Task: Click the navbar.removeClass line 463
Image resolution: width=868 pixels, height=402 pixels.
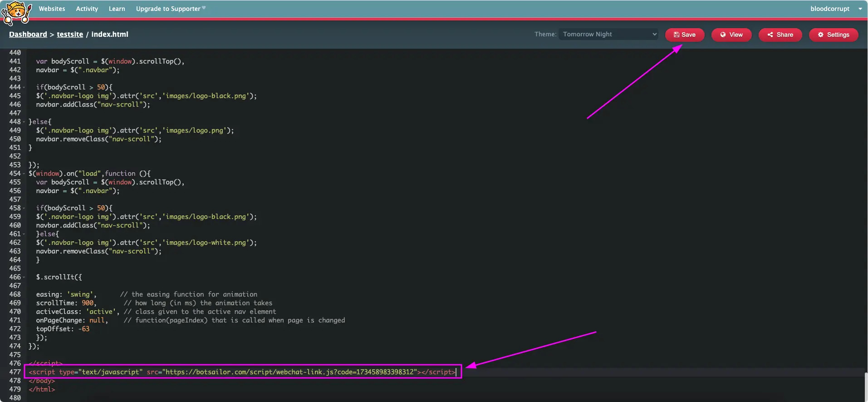Action: click(98, 251)
